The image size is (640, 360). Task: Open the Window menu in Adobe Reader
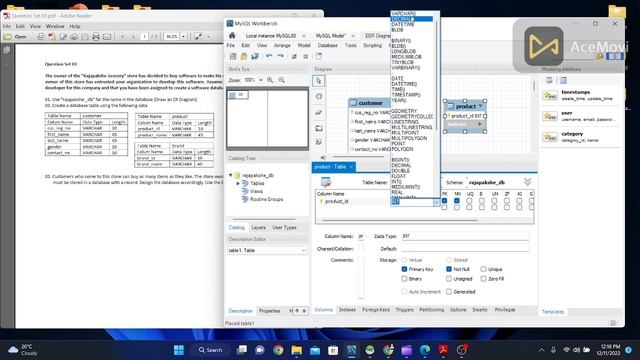[55, 26]
